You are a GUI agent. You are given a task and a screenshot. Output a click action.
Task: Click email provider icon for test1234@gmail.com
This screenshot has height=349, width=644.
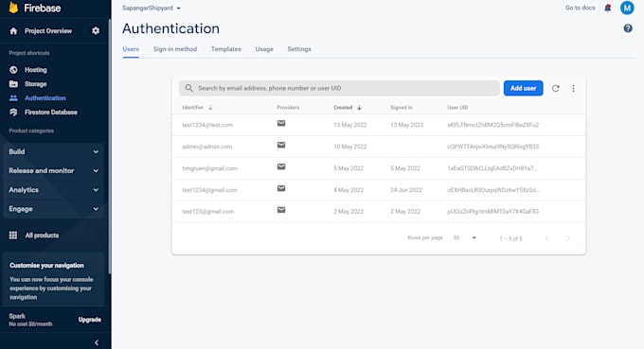pyautogui.click(x=281, y=188)
